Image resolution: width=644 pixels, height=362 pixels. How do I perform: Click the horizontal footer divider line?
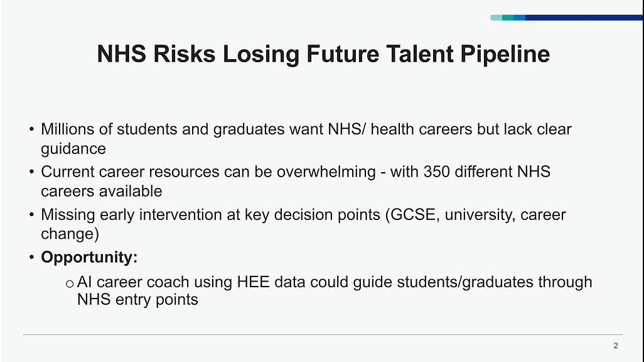click(x=323, y=334)
